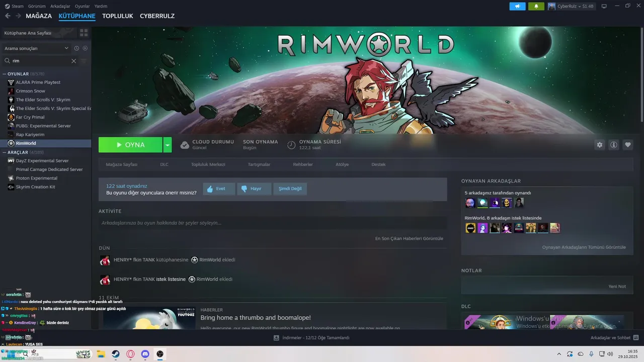Image resolution: width=644 pixels, height=362 pixels.
Task: Click in the library search field
Action: pos(41,61)
